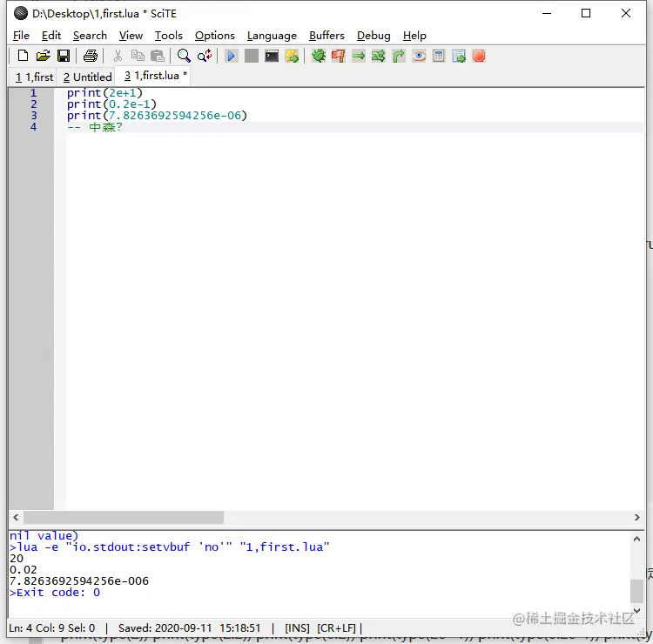
Task: Click output pane scroll down arrow
Action: click(x=636, y=611)
